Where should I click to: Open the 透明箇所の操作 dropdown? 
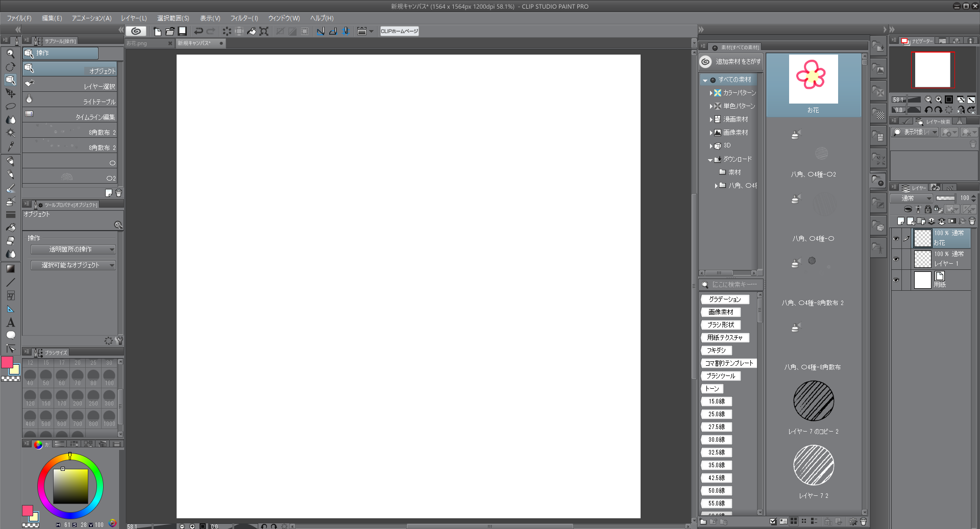[73, 249]
